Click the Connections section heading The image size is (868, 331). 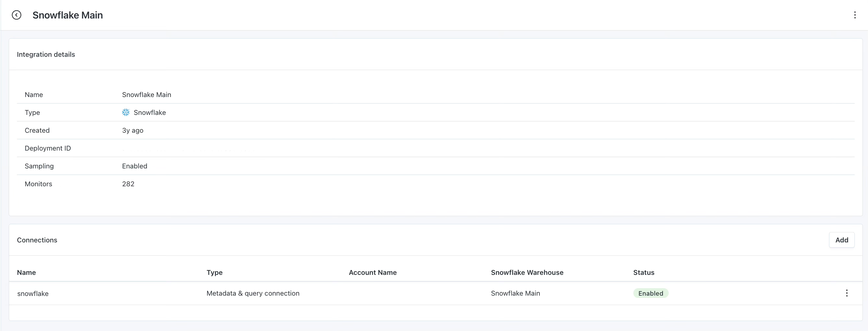pyautogui.click(x=37, y=240)
